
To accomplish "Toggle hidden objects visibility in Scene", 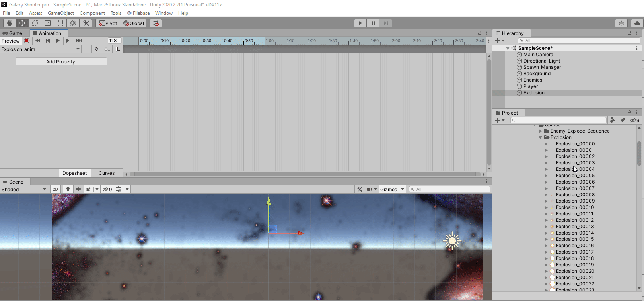I will [107, 189].
